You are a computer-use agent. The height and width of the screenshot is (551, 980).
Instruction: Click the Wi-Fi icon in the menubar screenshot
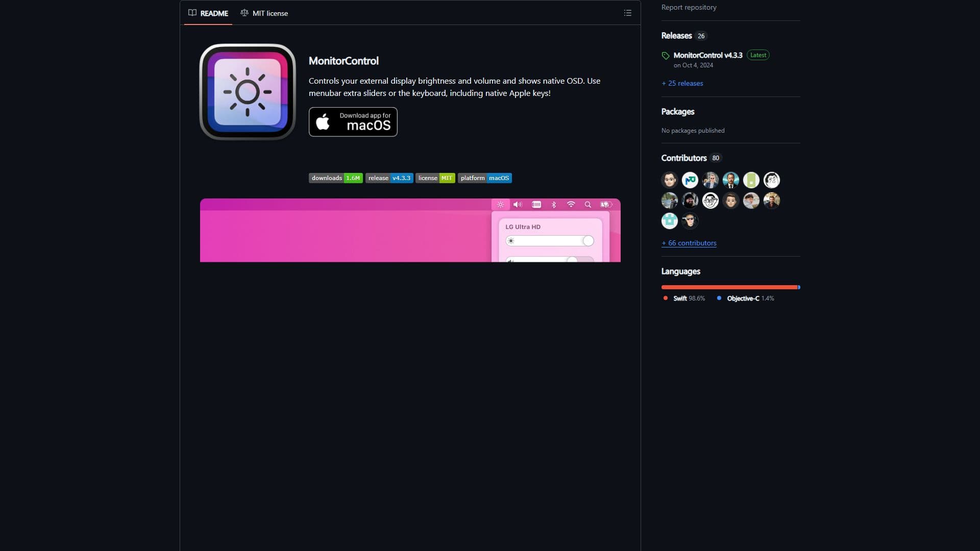[x=571, y=205]
